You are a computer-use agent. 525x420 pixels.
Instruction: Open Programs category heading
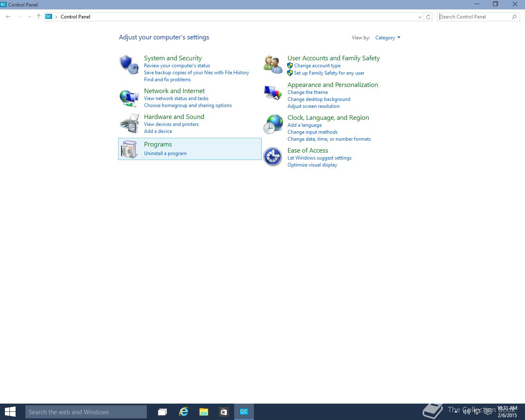tap(158, 144)
